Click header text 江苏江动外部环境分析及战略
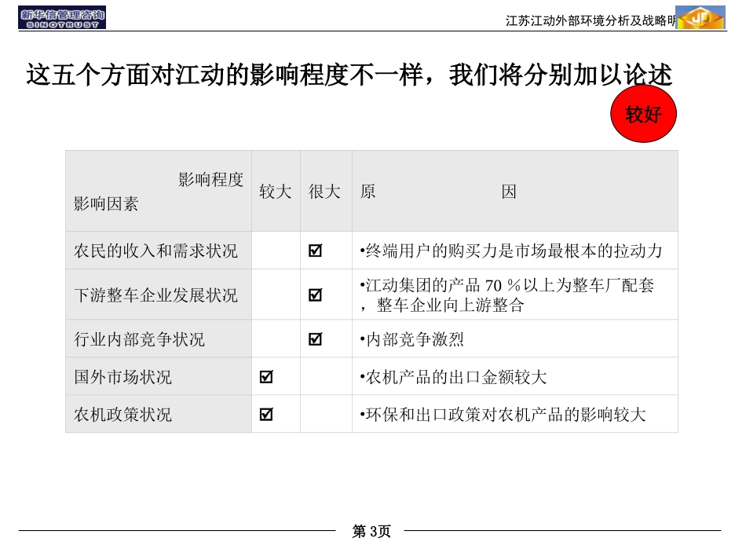The width and height of the screenshot is (746, 560). tap(590, 20)
